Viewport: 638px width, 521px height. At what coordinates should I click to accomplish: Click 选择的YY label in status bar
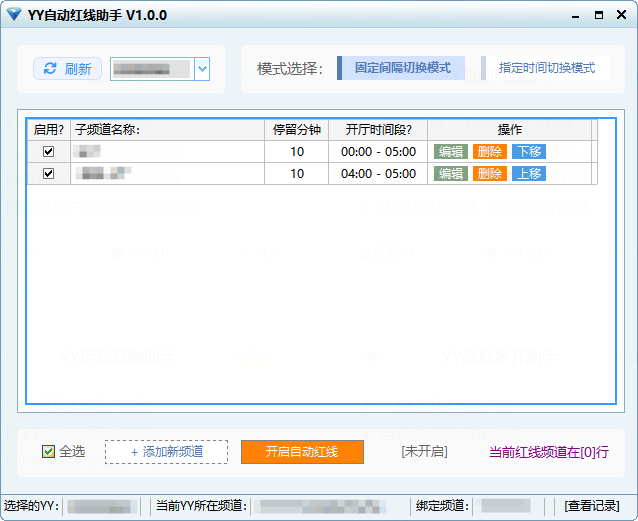click(x=31, y=506)
